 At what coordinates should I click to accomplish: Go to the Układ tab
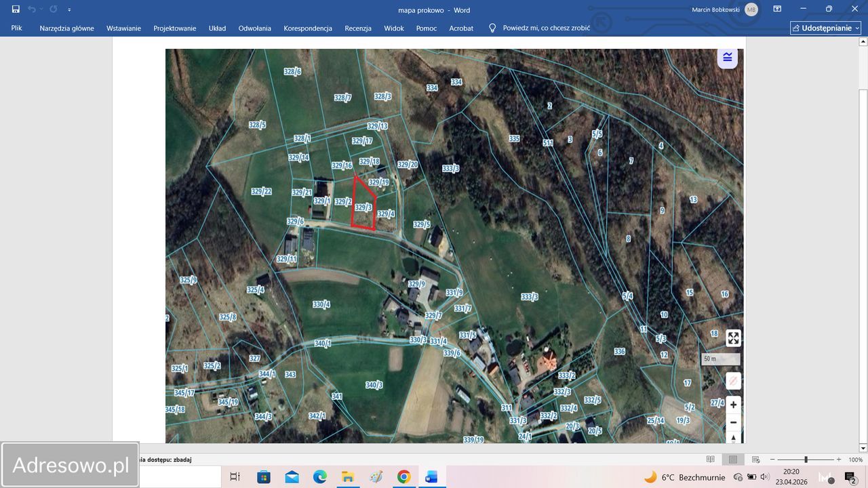[x=217, y=28]
